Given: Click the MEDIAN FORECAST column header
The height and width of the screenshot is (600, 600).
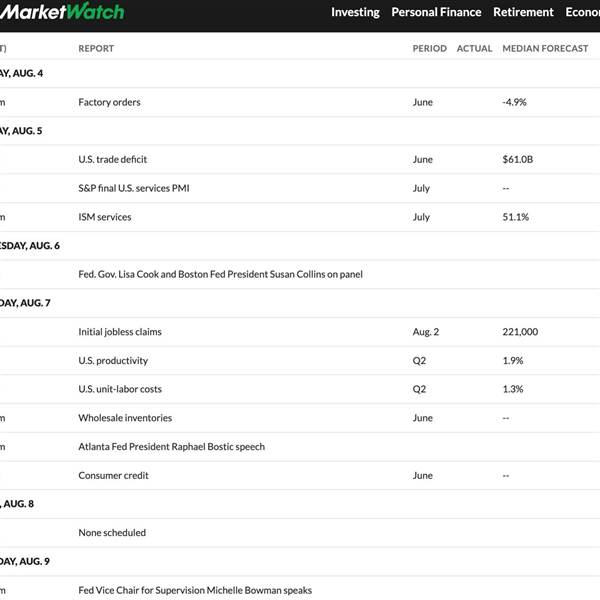Looking at the screenshot, I should [x=545, y=49].
